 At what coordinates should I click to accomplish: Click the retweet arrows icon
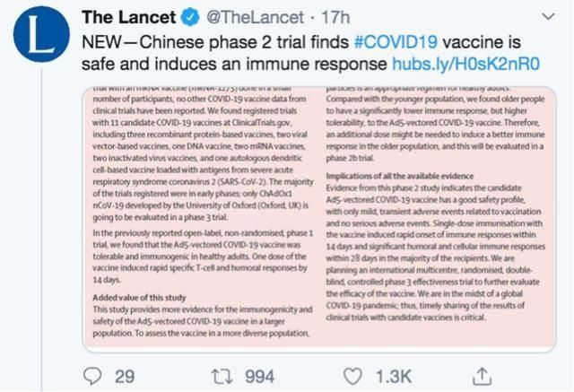coord(218,373)
